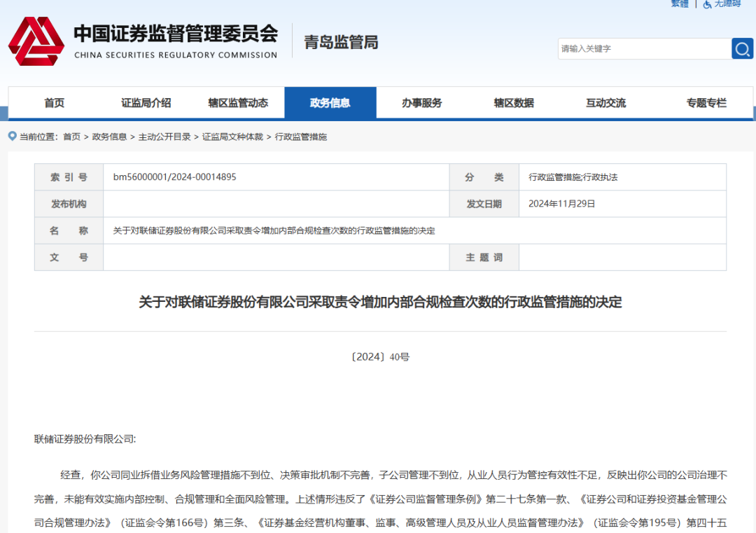Click breadcrumb link 证监局文种体裁
The height and width of the screenshot is (533, 756).
click(x=232, y=137)
